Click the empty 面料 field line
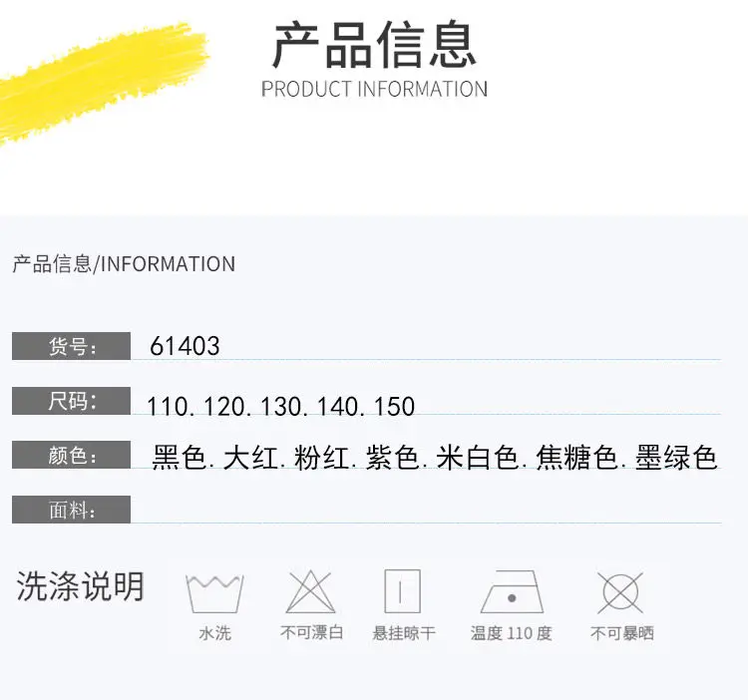The height and width of the screenshot is (700, 748). click(x=426, y=511)
